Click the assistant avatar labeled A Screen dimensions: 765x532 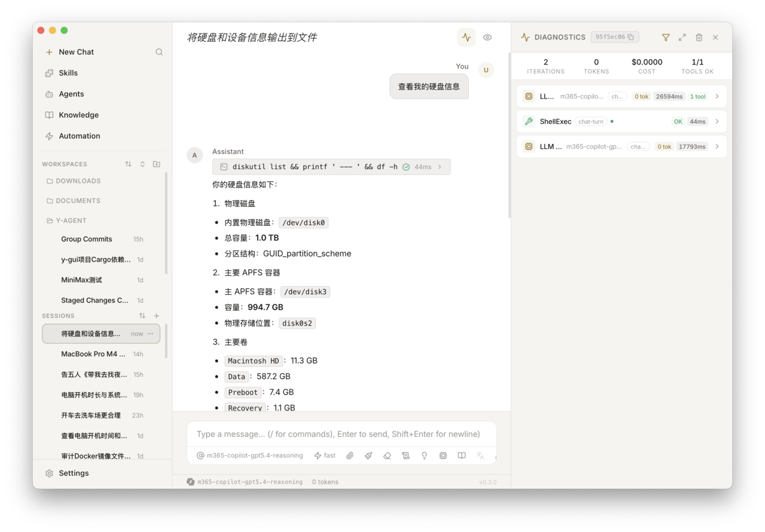click(x=195, y=155)
